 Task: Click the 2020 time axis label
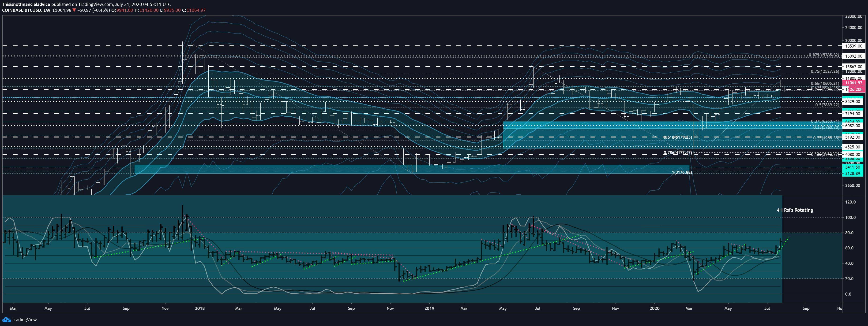click(x=654, y=308)
